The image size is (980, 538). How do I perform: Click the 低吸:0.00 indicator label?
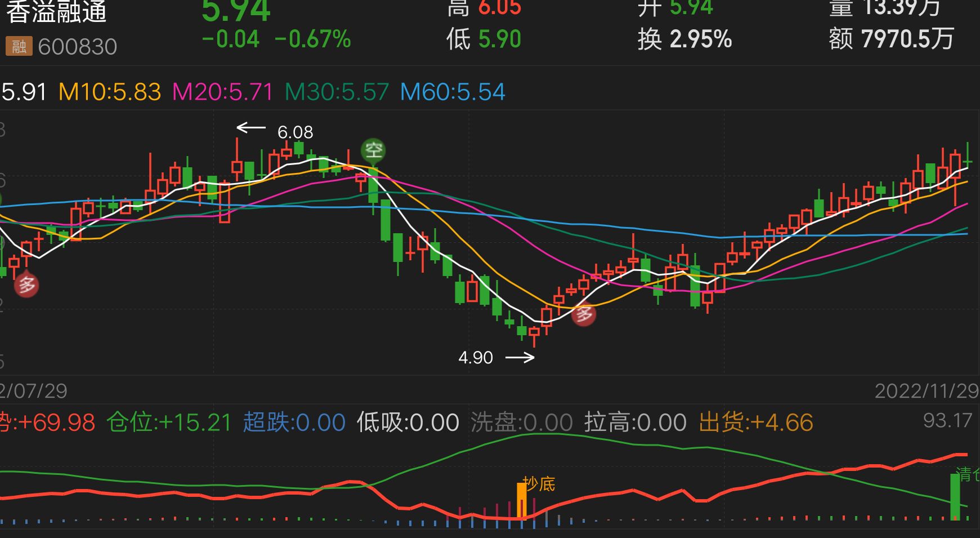pyautogui.click(x=408, y=423)
